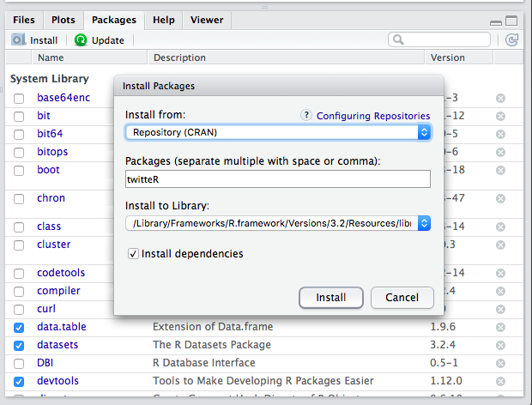
Task: Open the Install from repository dropdown
Action: pos(277,132)
